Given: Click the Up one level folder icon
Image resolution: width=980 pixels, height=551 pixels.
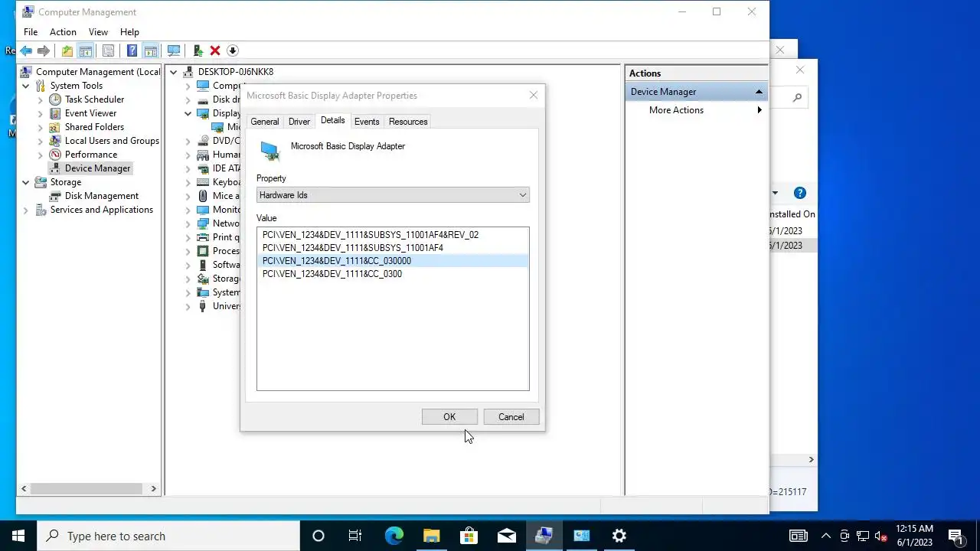Looking at the screenshot, I should 67,51.
